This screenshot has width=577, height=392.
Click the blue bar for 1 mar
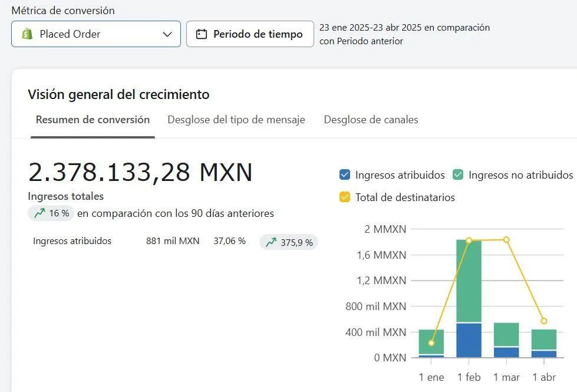pos(506,353)
